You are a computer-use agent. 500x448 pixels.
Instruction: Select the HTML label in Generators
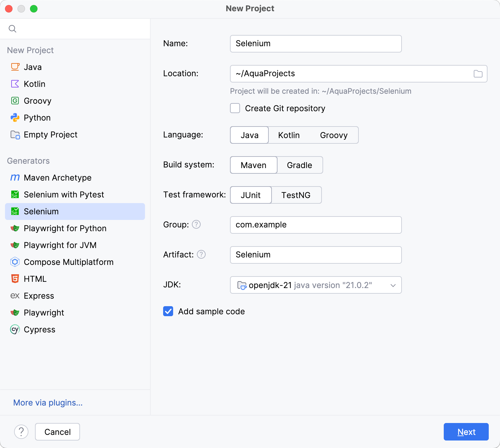35,279
